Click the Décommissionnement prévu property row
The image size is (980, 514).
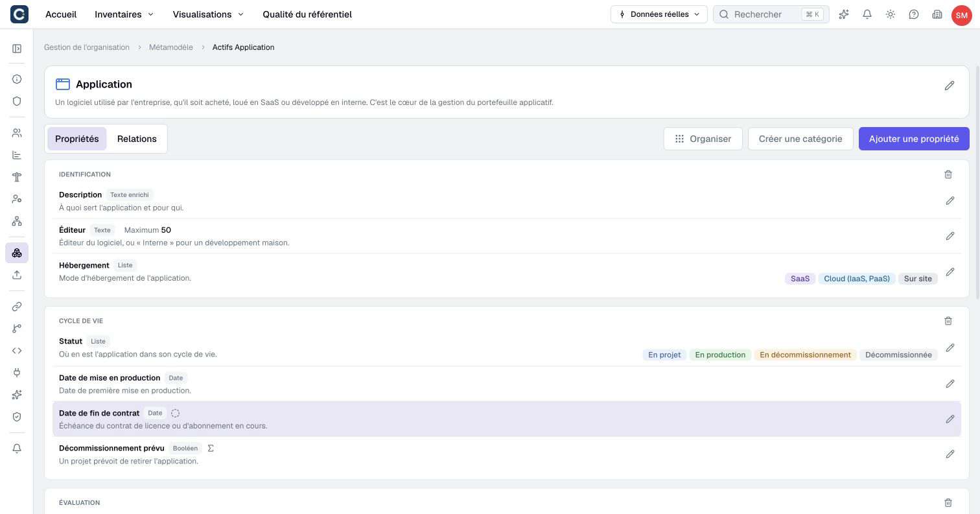point(506,454)
